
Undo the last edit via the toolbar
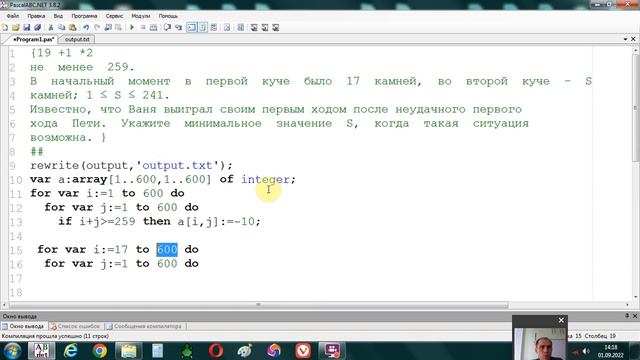point(86,27)
